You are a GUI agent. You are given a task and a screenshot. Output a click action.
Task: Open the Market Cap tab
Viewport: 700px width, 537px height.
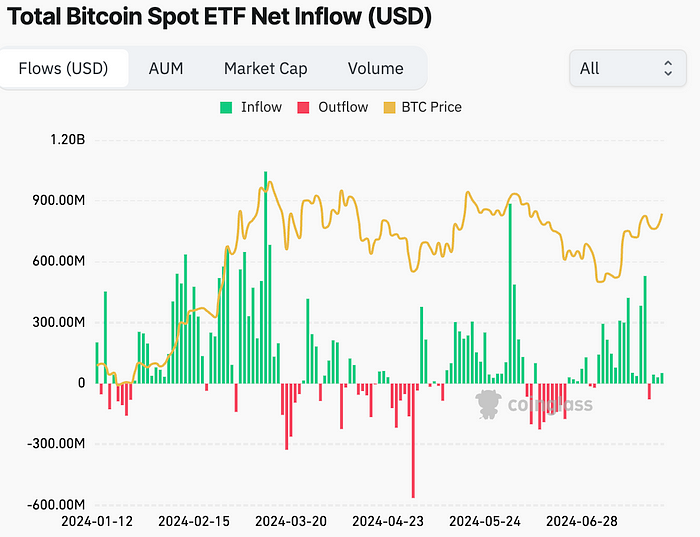(x=266, y=69)
